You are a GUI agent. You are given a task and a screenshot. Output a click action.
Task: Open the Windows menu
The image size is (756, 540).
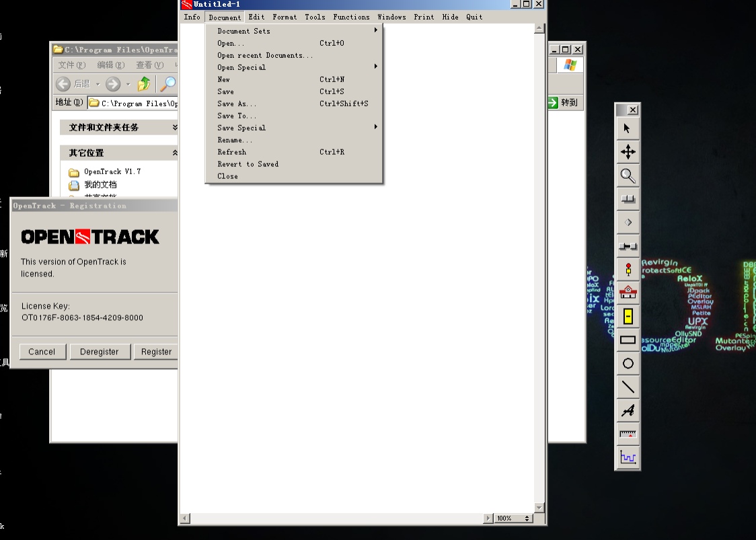pyautogui.click(x=391, y=17)
